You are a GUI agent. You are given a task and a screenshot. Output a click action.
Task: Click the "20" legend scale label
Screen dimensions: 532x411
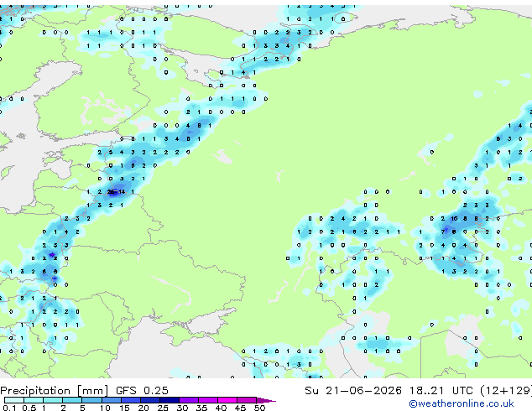point(143,408)
